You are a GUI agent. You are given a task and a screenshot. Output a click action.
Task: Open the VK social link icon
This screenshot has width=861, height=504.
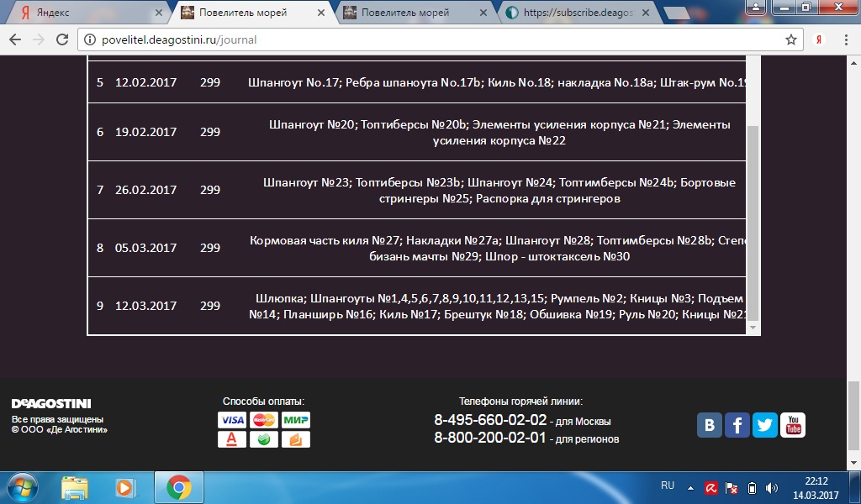710,425
